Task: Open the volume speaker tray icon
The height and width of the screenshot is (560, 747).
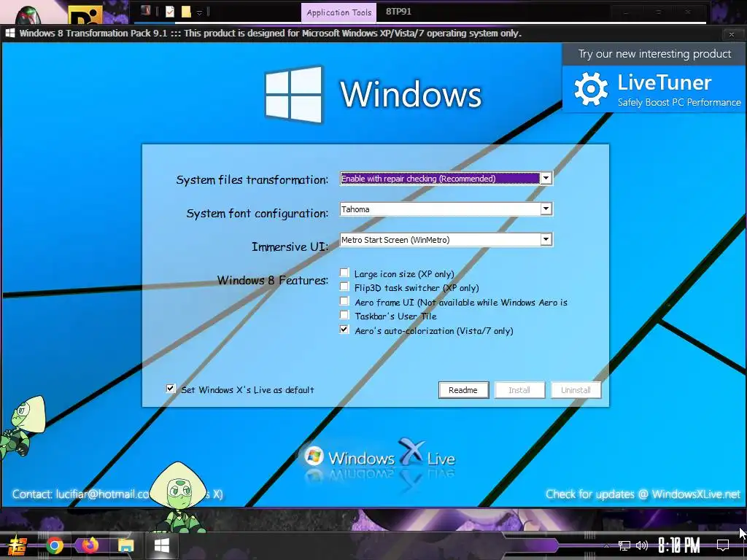Action: click(x=642, y=545)
